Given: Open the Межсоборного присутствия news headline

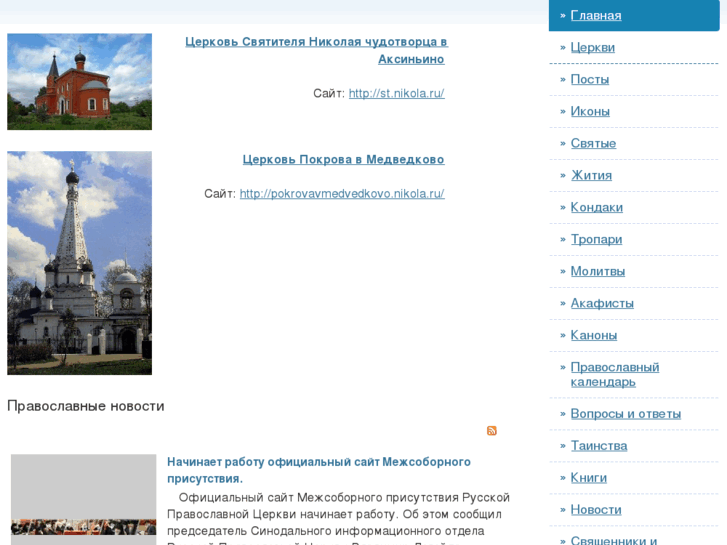Looking at the screenshot, I should (x=319, y=470).
